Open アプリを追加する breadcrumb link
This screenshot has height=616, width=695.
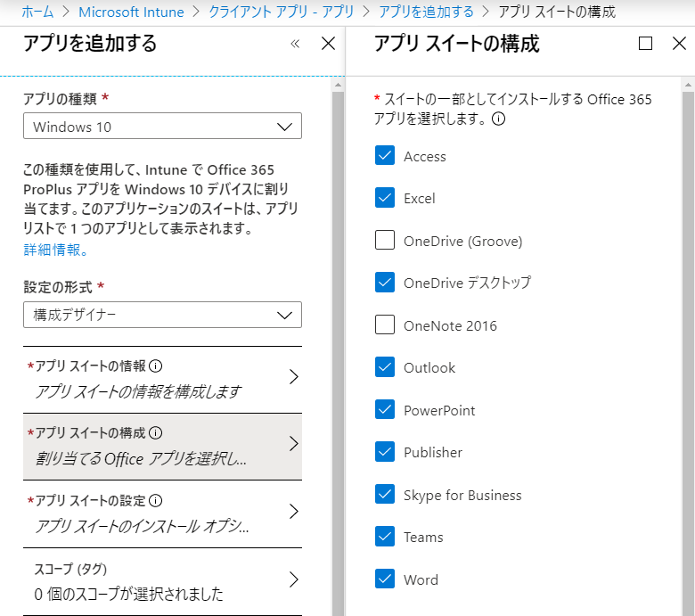click(x=426, y=12)
